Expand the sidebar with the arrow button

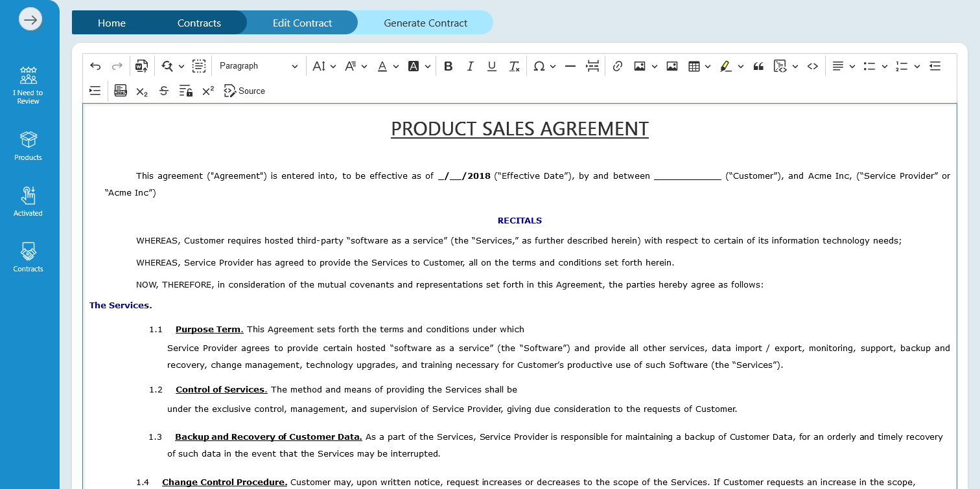pos(30,19)
